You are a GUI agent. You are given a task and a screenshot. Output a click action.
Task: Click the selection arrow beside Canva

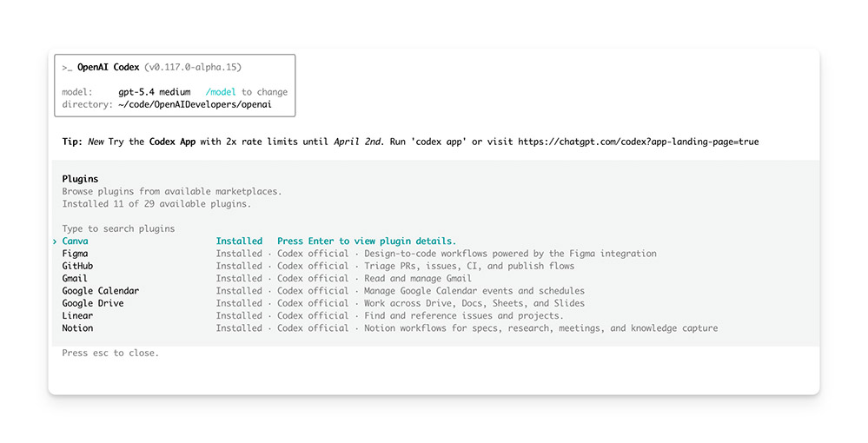(55, 241)
